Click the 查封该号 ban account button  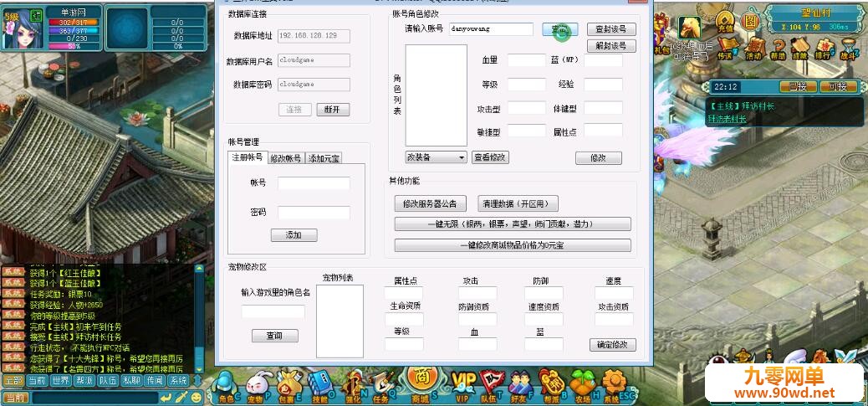pos(611,28)
